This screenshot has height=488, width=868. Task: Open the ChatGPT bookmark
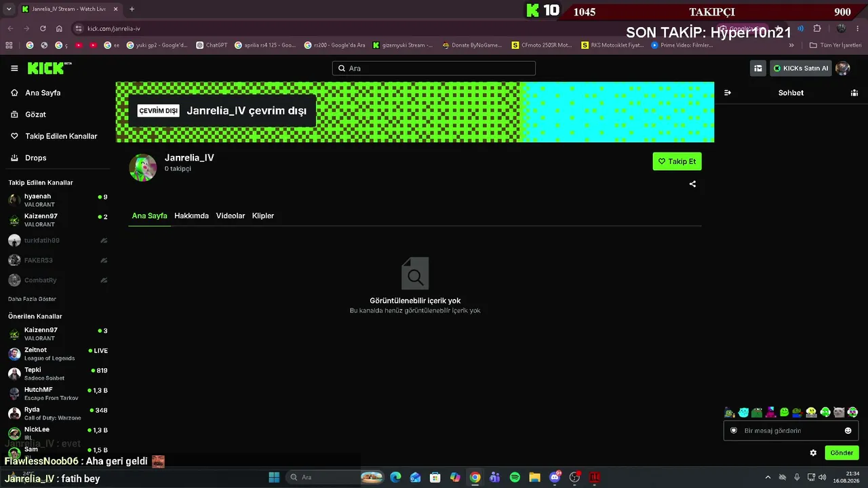212,45
